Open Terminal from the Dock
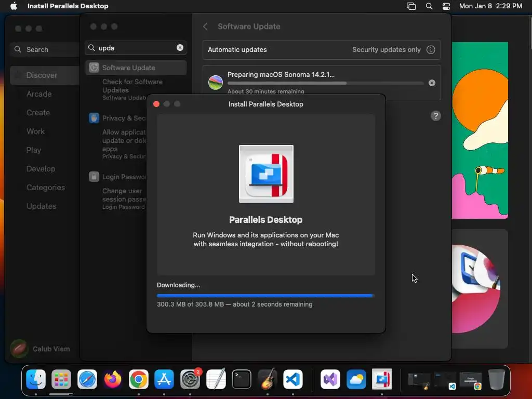This screenshot has height=399, width=532. point(242,379)
